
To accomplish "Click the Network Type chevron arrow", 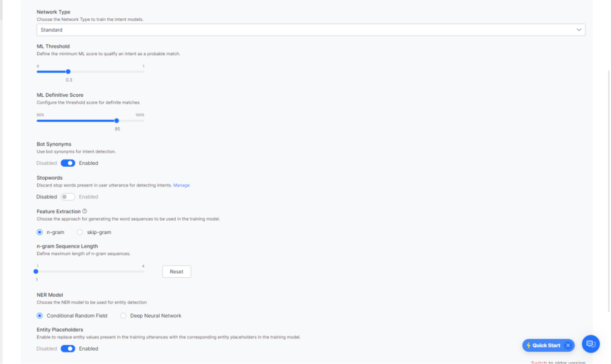I will [x=579, y=30].
